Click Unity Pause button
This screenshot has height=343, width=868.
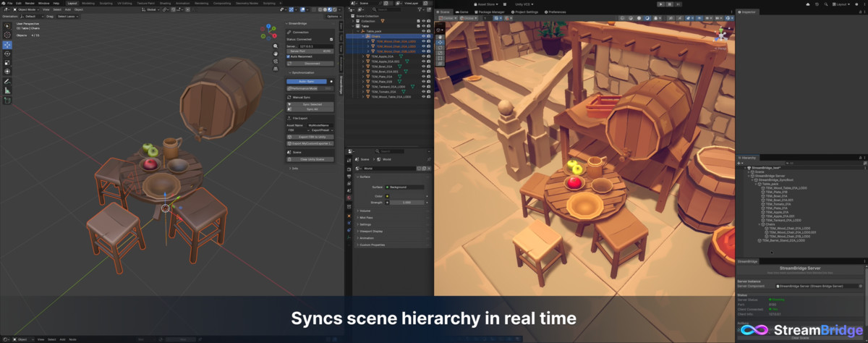point(671,4)
